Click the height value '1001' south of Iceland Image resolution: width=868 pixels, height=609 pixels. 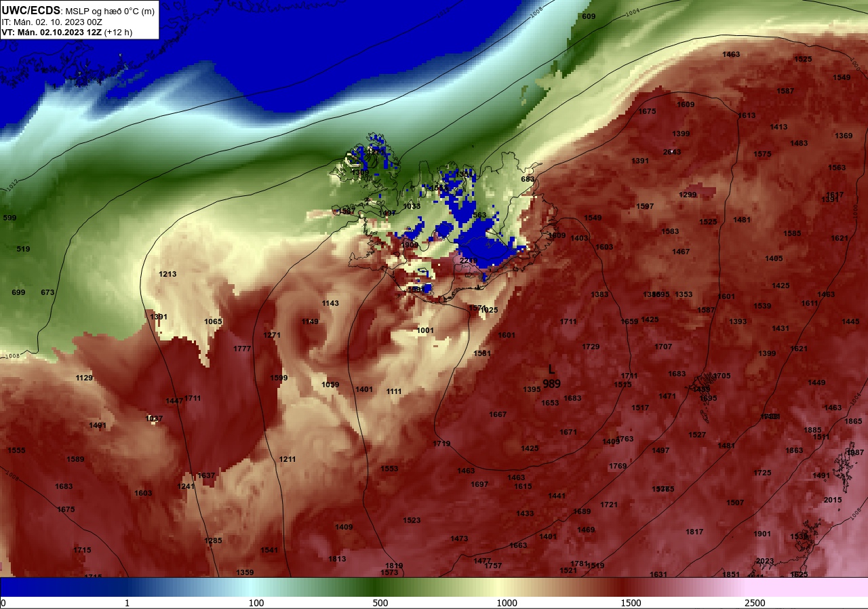coord(425,330)
